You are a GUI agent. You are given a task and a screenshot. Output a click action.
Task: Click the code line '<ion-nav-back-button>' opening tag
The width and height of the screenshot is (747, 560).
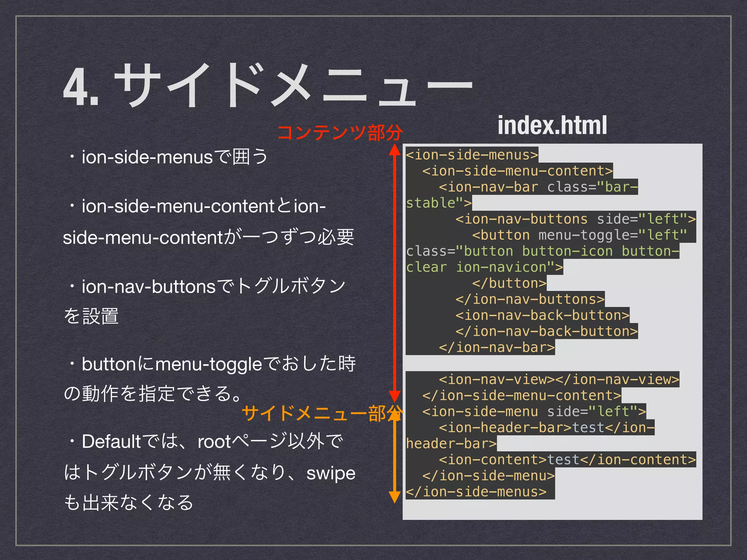click(x=542, y=315)
